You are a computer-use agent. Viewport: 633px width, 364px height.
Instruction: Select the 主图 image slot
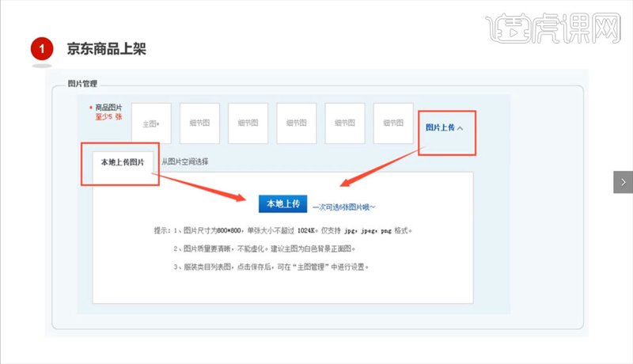click(151, 123)
